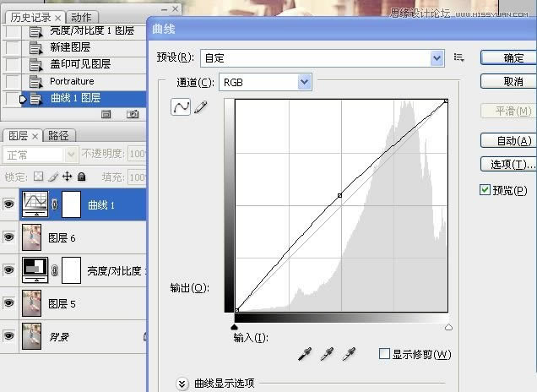Click the lock position move icon
537x392 pixels.
pos(67,177)
